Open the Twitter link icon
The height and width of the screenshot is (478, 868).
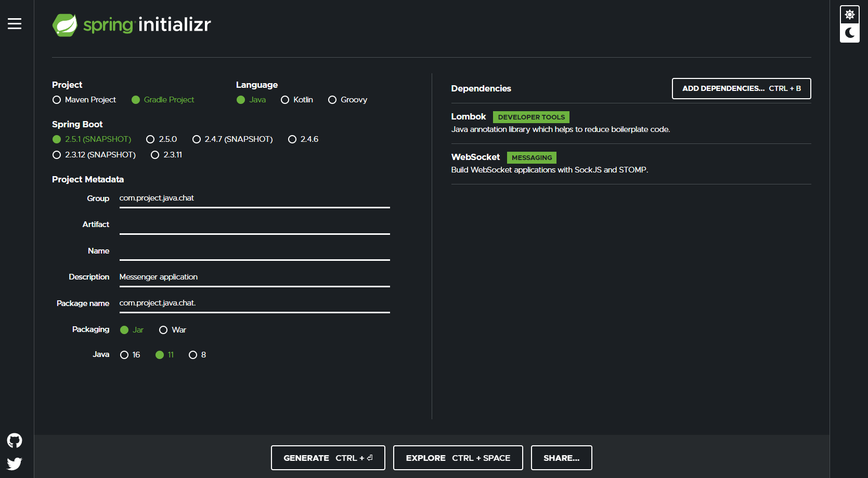(x=15, y=463)
